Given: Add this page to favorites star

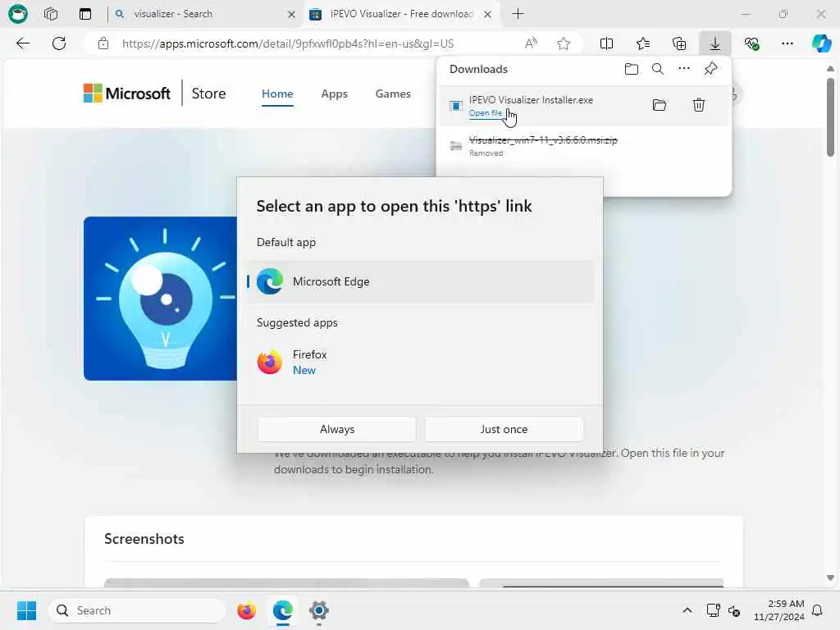Looking at the screenshot, I should coord(563,43).
